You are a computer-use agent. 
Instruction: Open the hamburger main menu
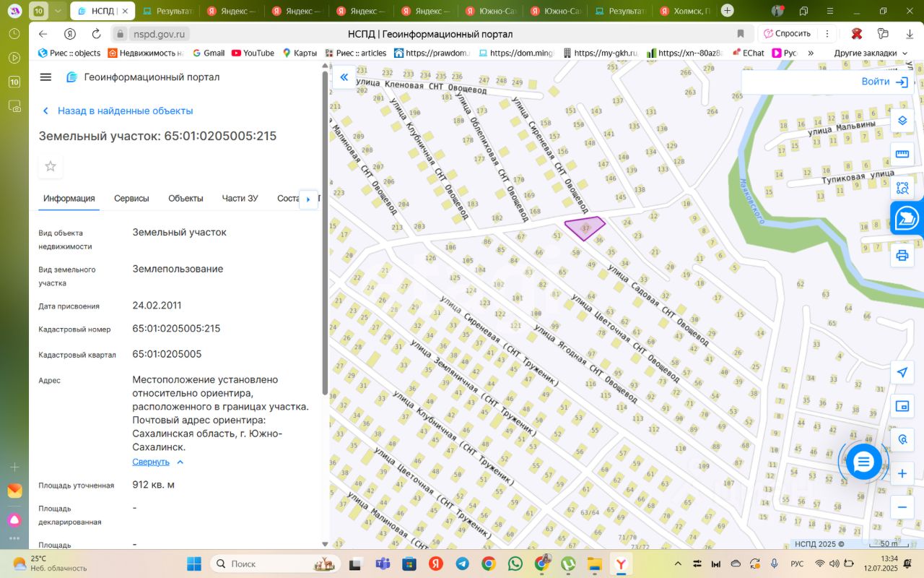pyautogui.click(x=45, y=77)
